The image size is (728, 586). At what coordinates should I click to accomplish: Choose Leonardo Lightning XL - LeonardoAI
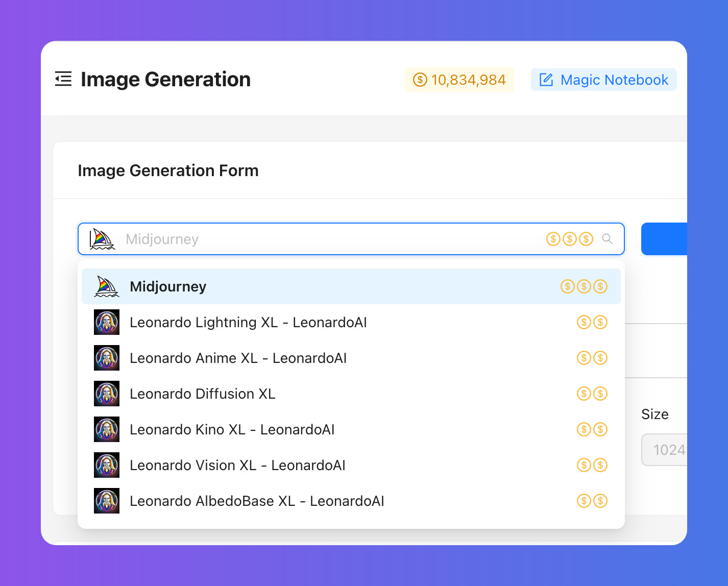tap(351, 322)
